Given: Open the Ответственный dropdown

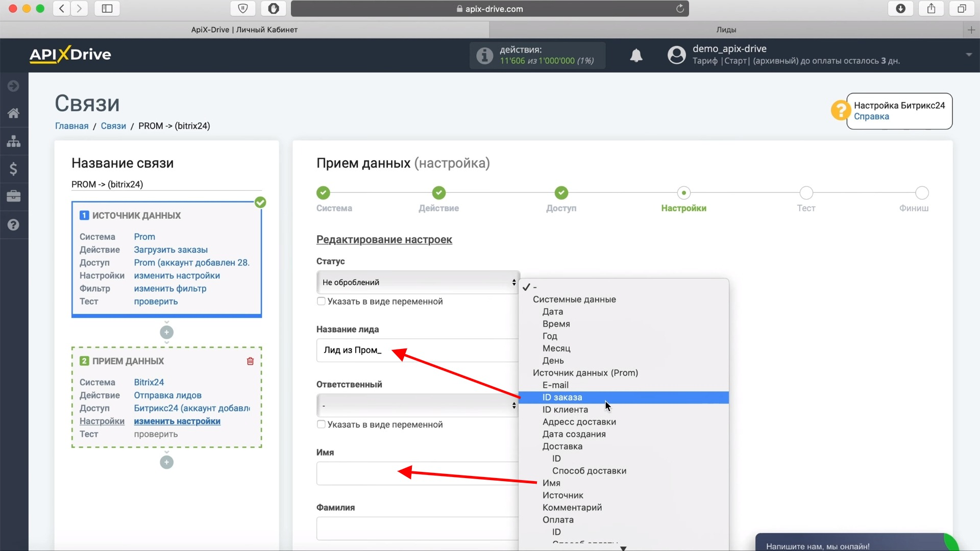Looking at the screenshot, I should tap(418, 406).
